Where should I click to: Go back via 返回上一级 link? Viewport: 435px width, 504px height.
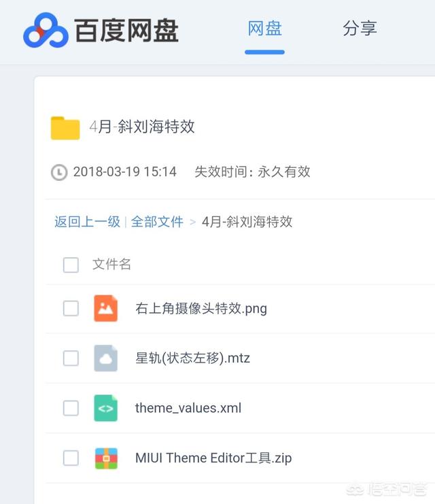tap(87, 222)
